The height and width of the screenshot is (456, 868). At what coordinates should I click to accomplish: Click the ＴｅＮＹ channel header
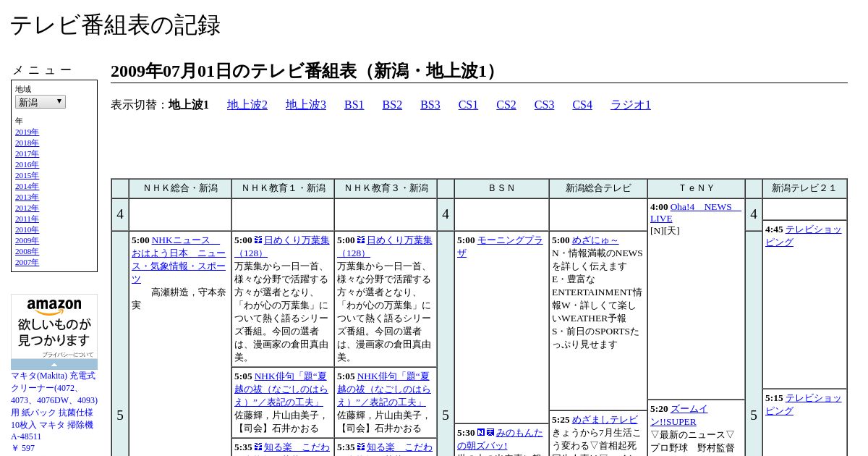pyautogui.click(x=696, y=188)
